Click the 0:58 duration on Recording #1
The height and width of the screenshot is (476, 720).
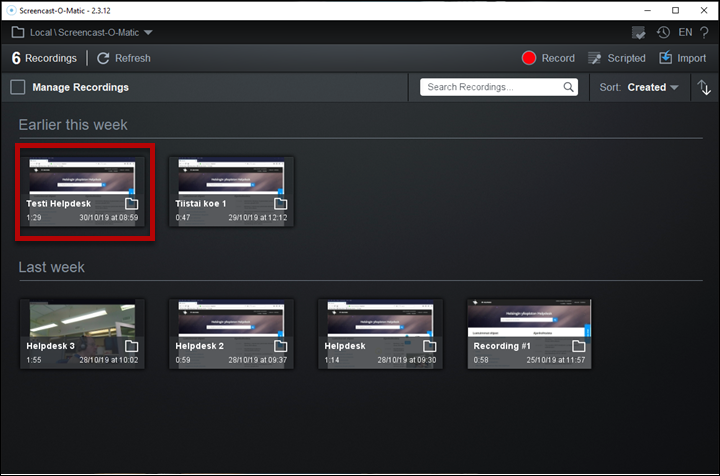[x=481, y=360]
